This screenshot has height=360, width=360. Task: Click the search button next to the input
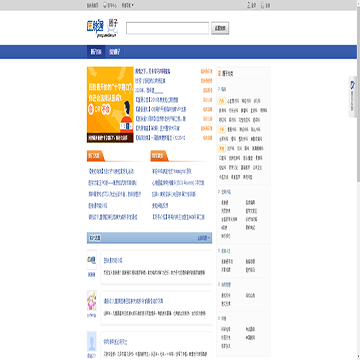click(220, 28)
